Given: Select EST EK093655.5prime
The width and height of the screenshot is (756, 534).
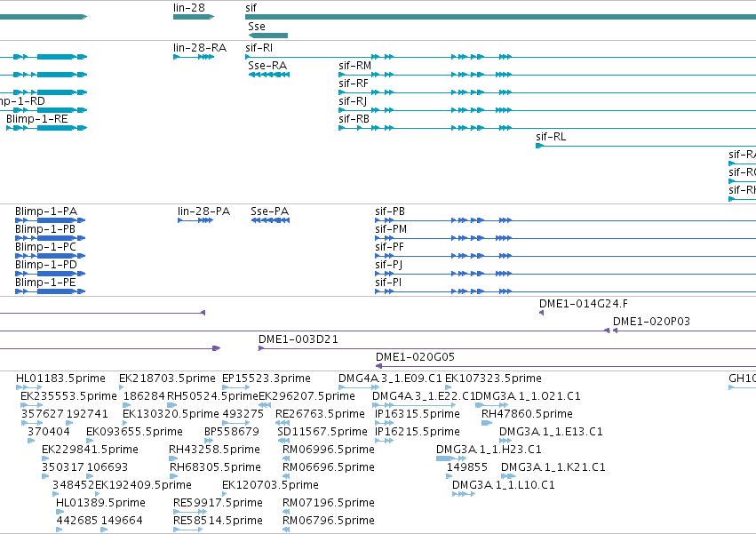Looking at the screenshot, I should tap(134, 432).
